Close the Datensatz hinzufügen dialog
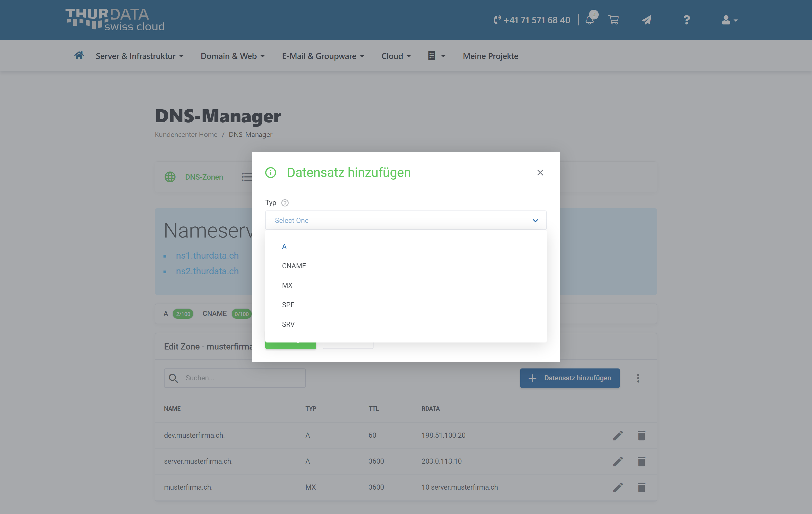The width and height of the screenshot is (812, 514). [x=540, y=173]
